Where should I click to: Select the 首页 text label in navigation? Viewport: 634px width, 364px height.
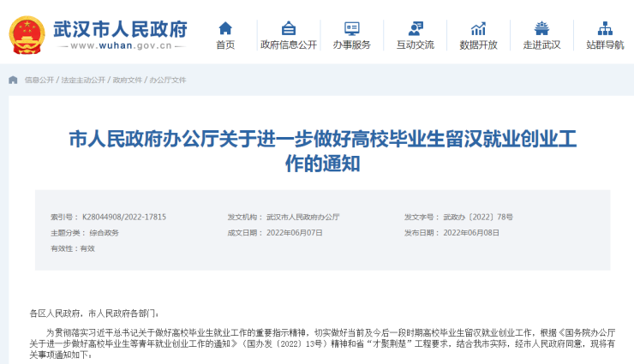coord(224,45)
